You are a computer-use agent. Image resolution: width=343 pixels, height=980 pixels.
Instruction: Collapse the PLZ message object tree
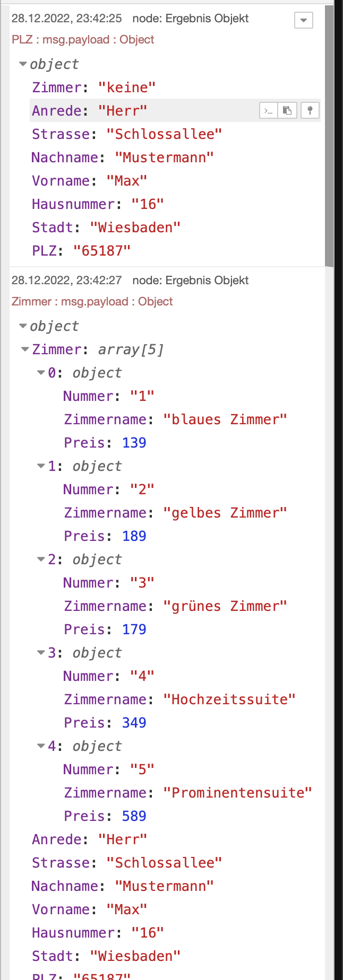click(x=23, y=64)
